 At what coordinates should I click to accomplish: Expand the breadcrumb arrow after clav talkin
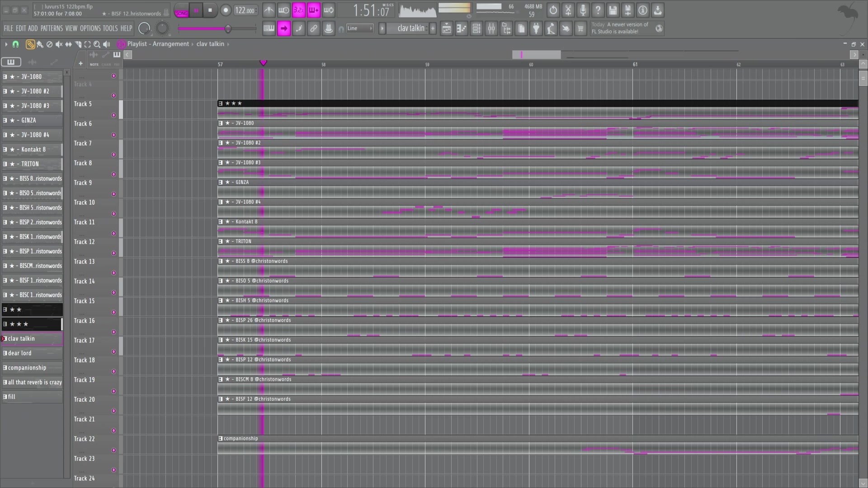(x=228, y=44)
